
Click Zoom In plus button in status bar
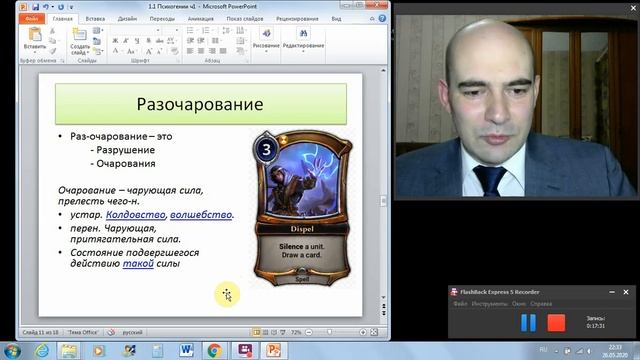[362, 332]
